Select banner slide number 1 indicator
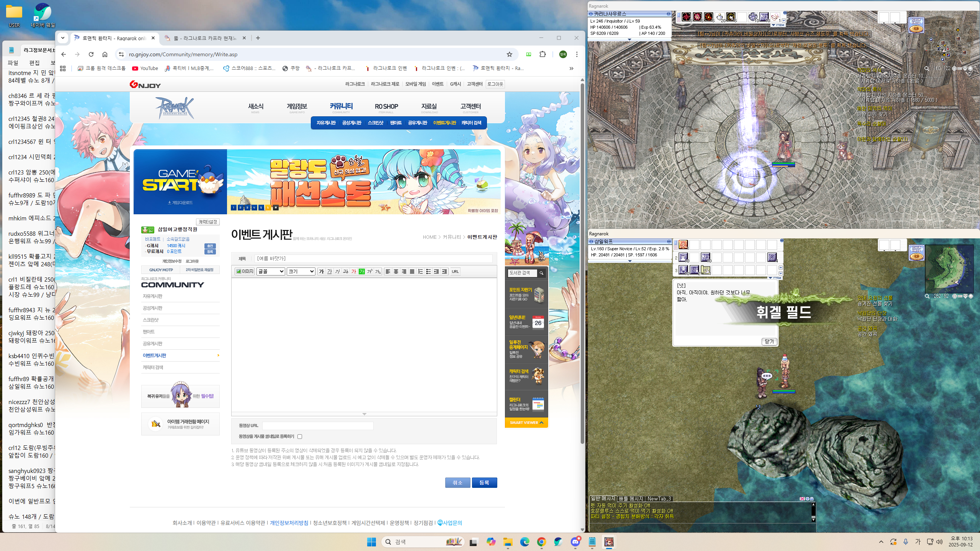The height and width of the screenshot is (551, 980). tap(234, 208)
